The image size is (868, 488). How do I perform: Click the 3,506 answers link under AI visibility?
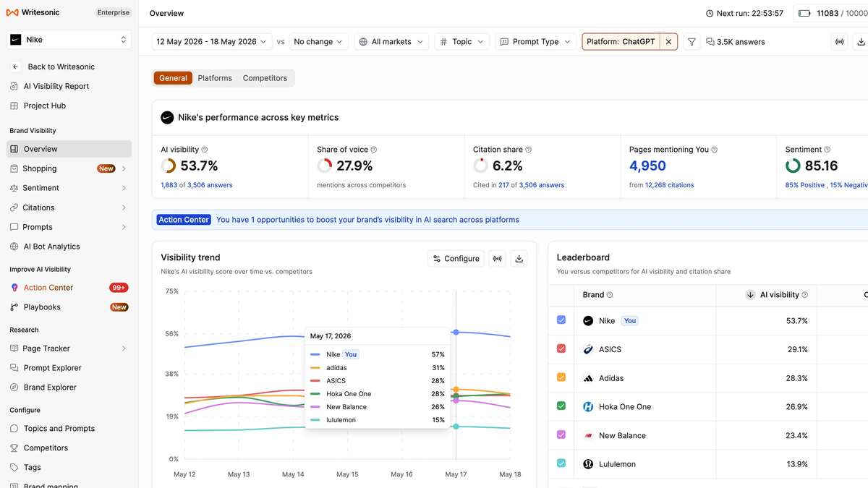click(x=210, y=185)
